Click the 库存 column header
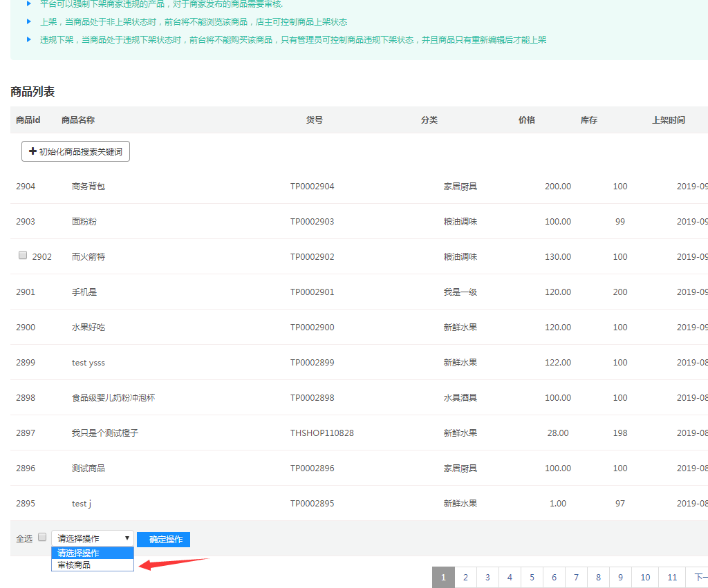Viewport: 708px width, 588px height. click(589, 120)
